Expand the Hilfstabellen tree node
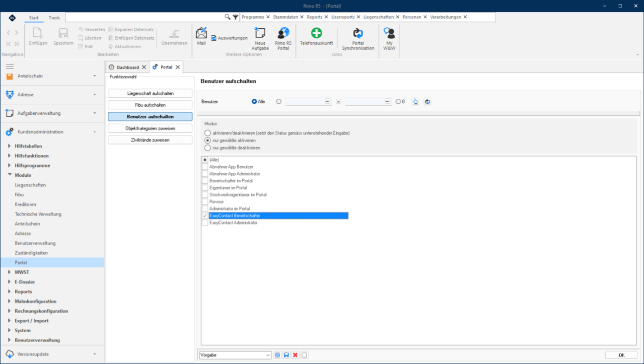The width and height of the screenshot is (644, 364). 10,146
